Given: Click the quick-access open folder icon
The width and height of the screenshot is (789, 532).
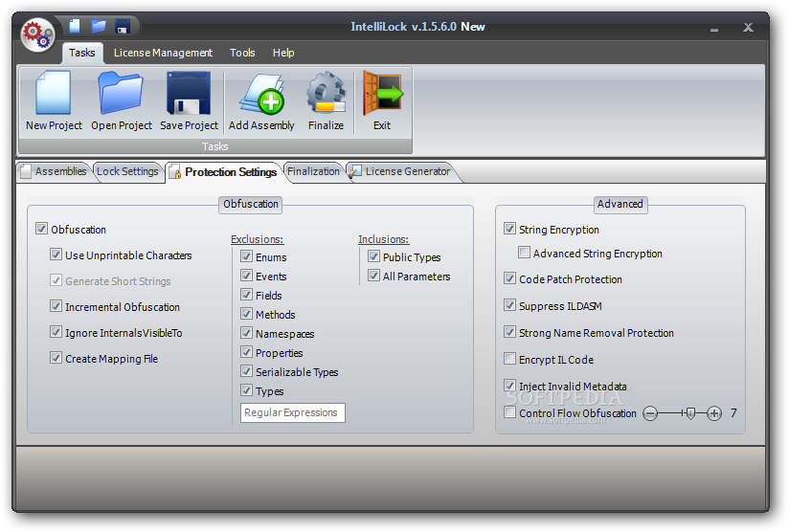Looking at the screenshot, I should pos(99,26).
